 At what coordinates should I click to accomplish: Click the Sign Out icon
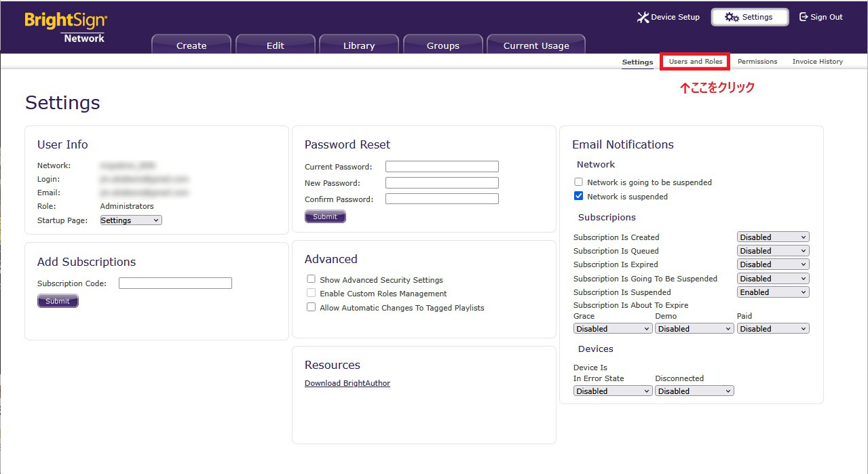(804, 17)
